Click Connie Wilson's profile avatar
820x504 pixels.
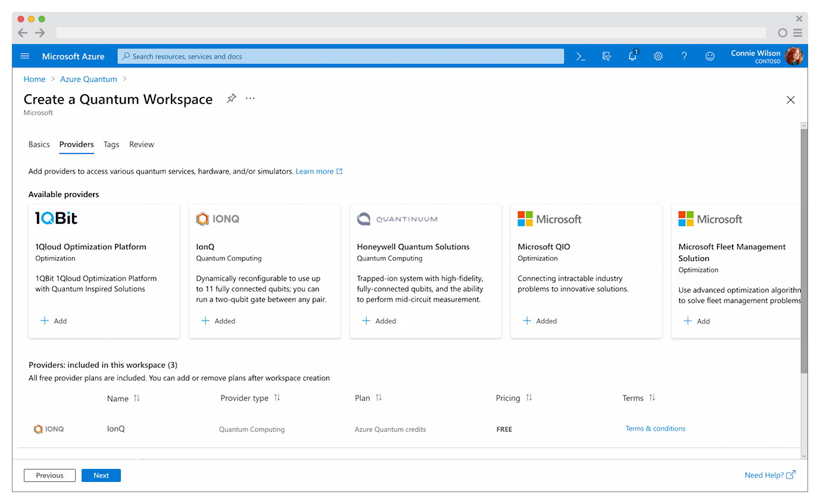click(795, 56)
